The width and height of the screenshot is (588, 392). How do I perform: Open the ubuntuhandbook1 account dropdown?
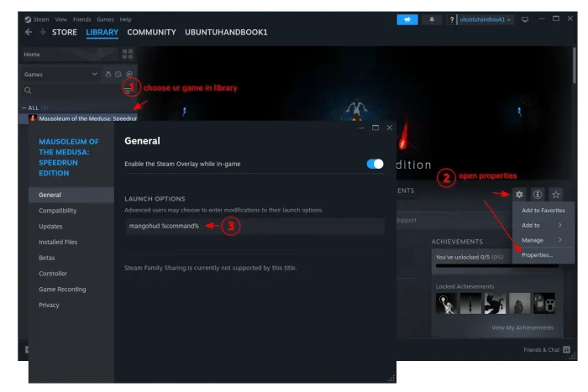click(x=485, y=19)
